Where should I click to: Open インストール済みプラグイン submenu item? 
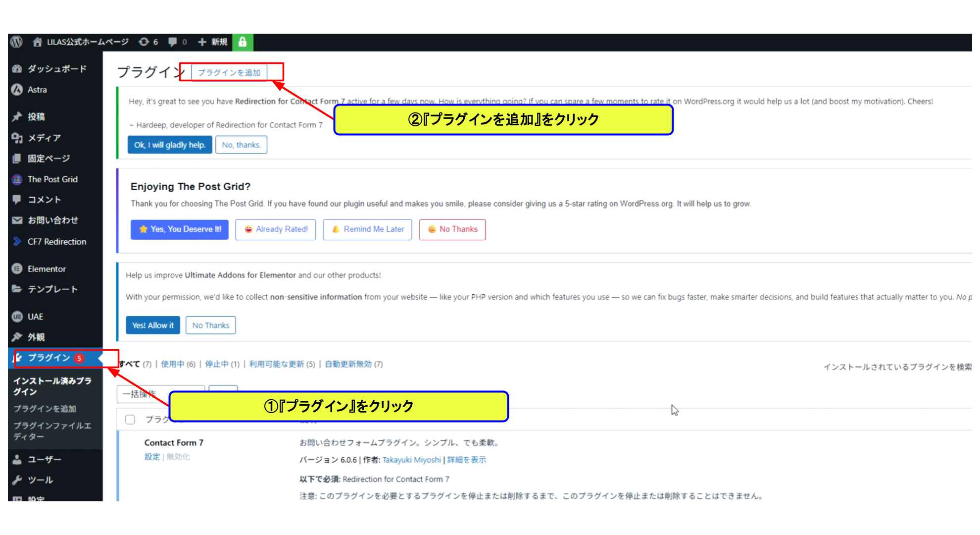coord(52,386)
